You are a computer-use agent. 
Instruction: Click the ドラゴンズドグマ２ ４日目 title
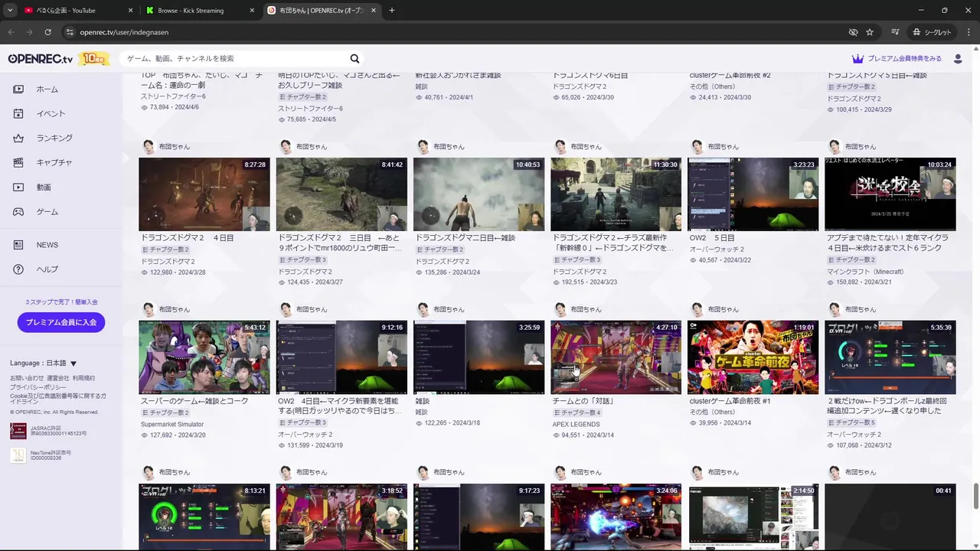coord(187,238)
